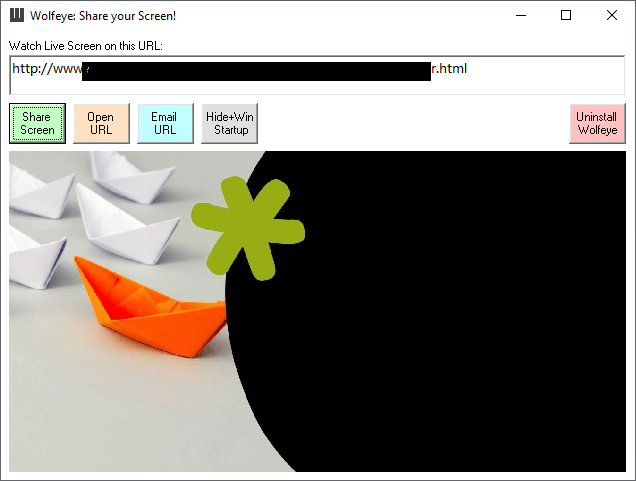Click the green asterisk in the preview
The height and width of the screenshot is (481, 636).
248,228
